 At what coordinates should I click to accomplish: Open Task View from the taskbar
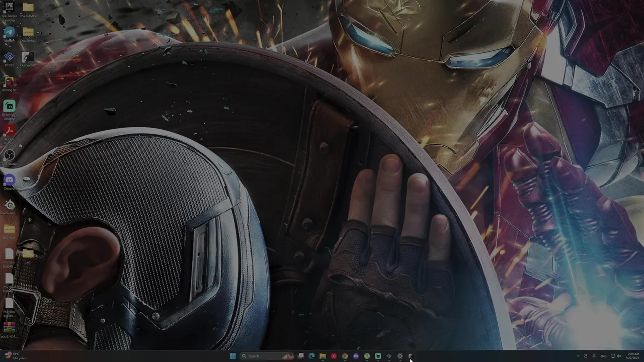pos(301,356)
